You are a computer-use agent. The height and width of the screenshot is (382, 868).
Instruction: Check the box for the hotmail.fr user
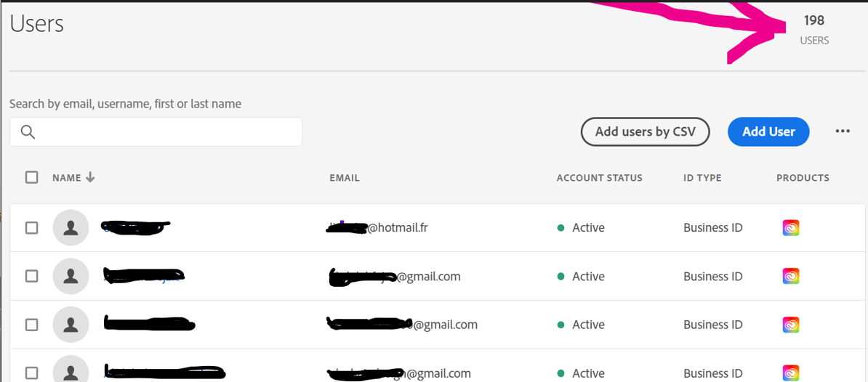[32, 228]
